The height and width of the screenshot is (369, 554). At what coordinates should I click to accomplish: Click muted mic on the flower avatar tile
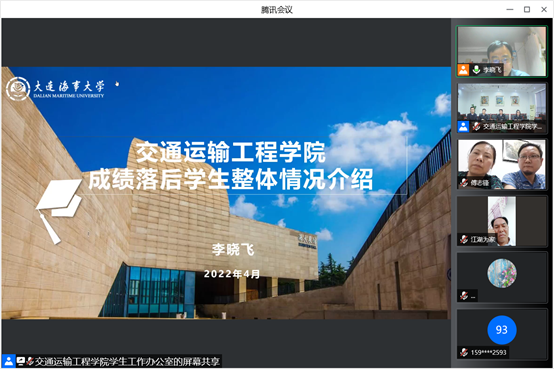click(x=464, y=295)
